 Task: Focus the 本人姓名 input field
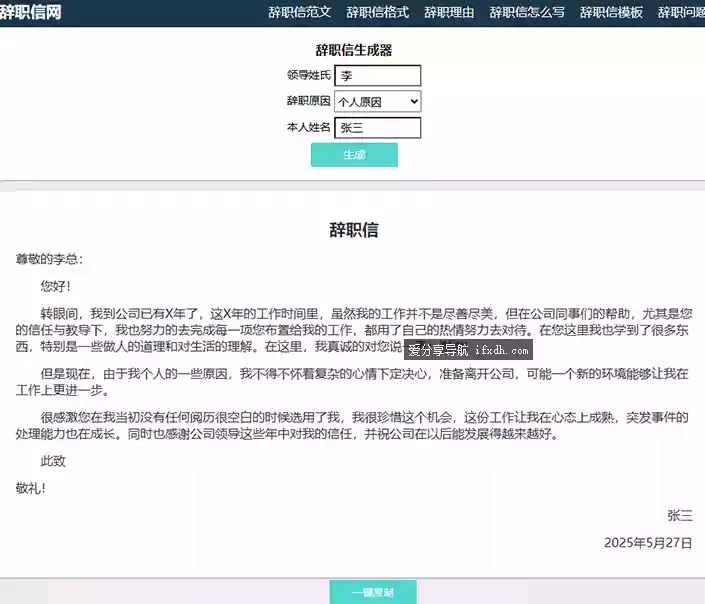pos(378,128)
